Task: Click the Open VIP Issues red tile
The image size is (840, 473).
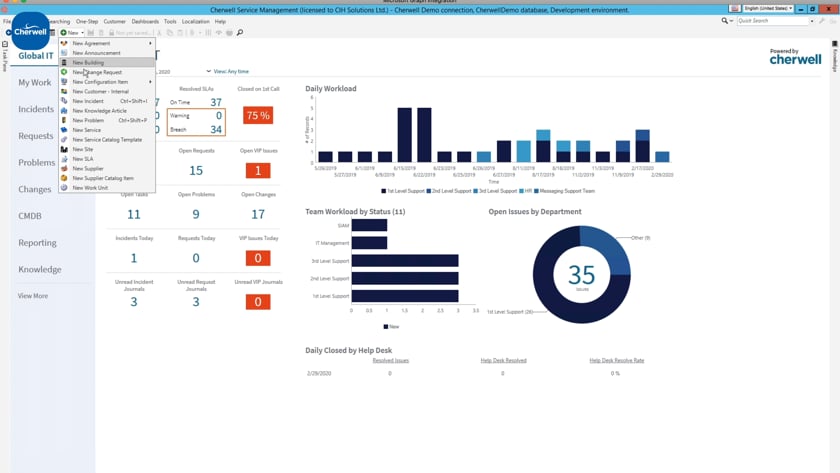Action: tap(258, 171)
